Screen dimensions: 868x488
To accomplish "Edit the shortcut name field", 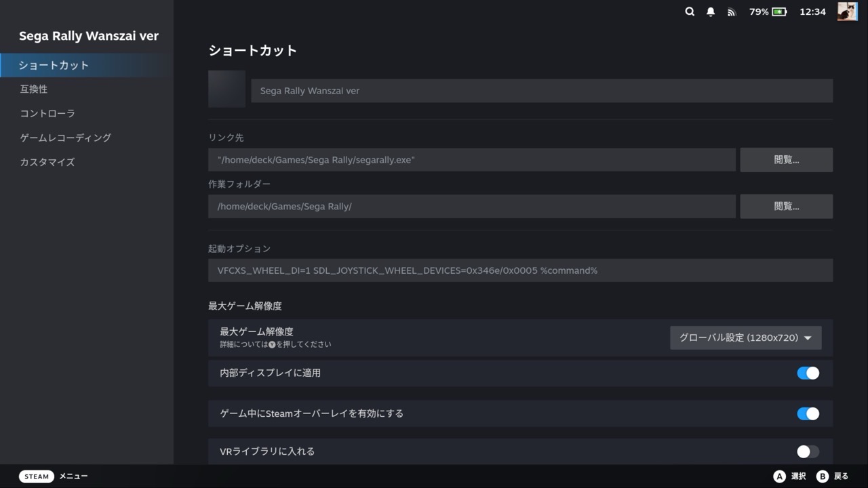I will tap(542, 91).
